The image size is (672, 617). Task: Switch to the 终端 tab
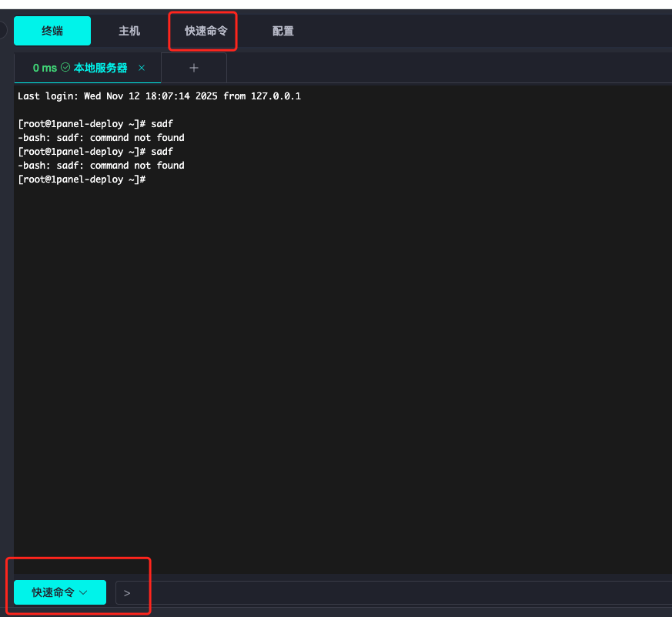pos(52,31)
